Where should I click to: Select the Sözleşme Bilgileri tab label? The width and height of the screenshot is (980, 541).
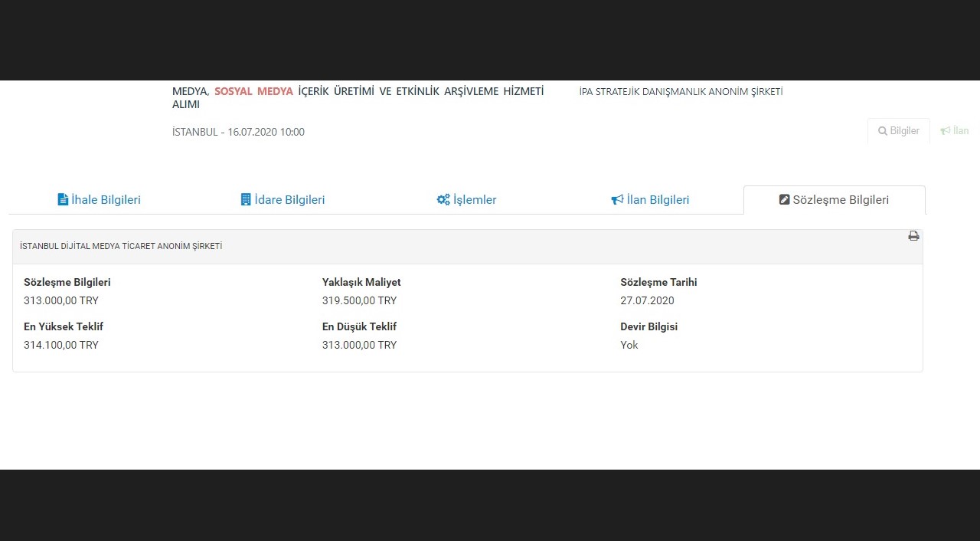841,200
